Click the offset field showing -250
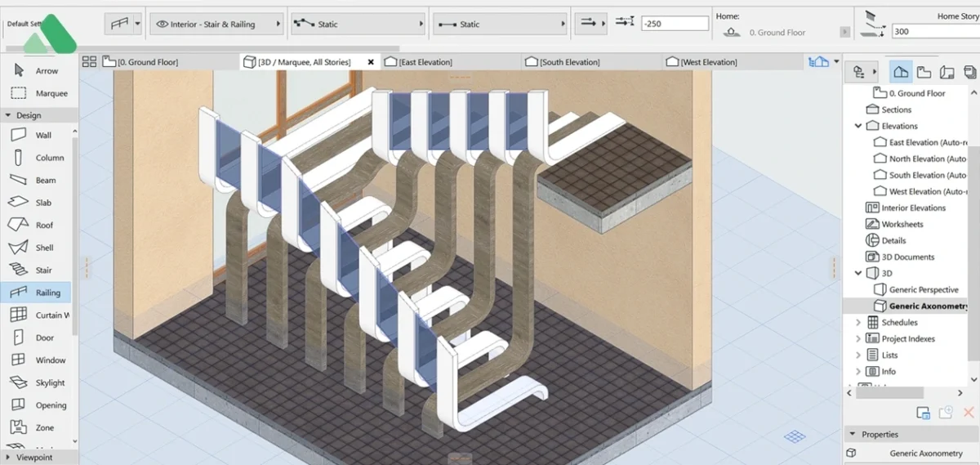The height and width of the screenshot is (465, 980). (x=674, y=25)
